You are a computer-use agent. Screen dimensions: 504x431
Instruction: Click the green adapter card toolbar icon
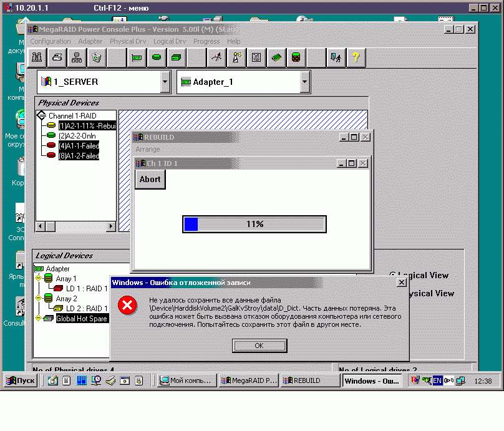(x=137, y=57)
